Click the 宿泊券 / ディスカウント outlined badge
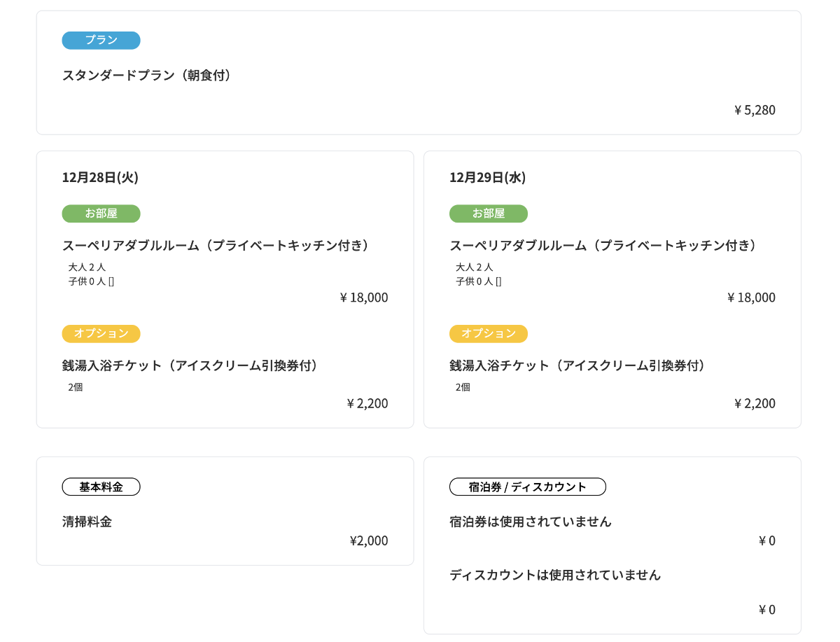The height and width of the screenshot is (642, 840). (527, 487)
